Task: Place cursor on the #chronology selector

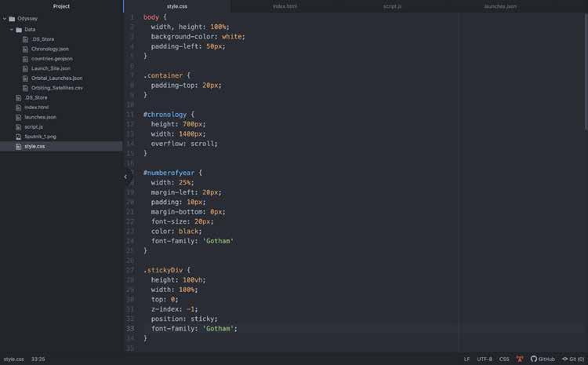Action: (x=165, y=115)
